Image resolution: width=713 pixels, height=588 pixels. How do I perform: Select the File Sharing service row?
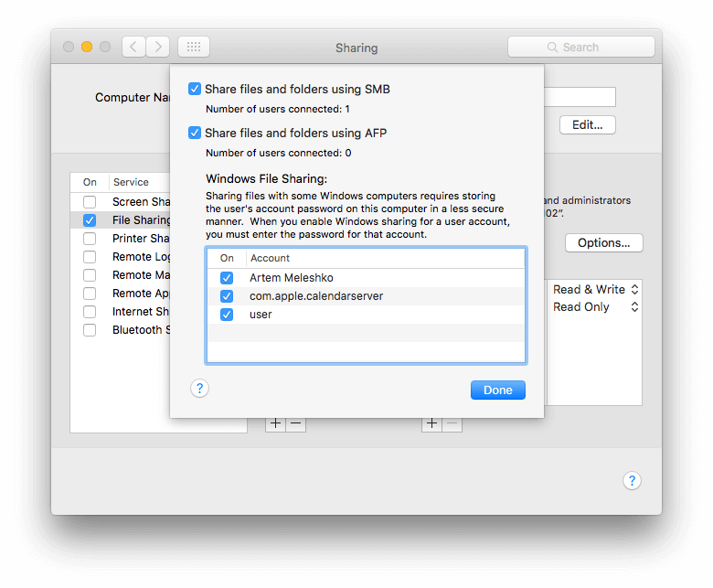pos(121,220)
